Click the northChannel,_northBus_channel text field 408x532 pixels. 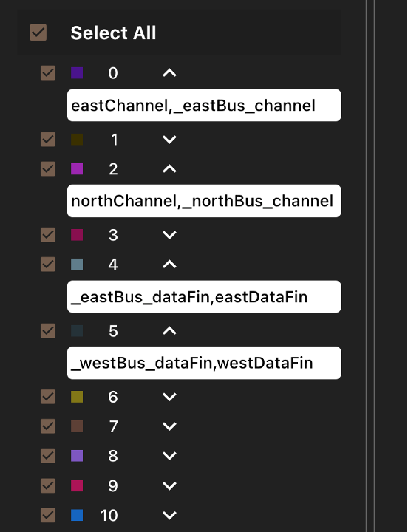point(204,201)
